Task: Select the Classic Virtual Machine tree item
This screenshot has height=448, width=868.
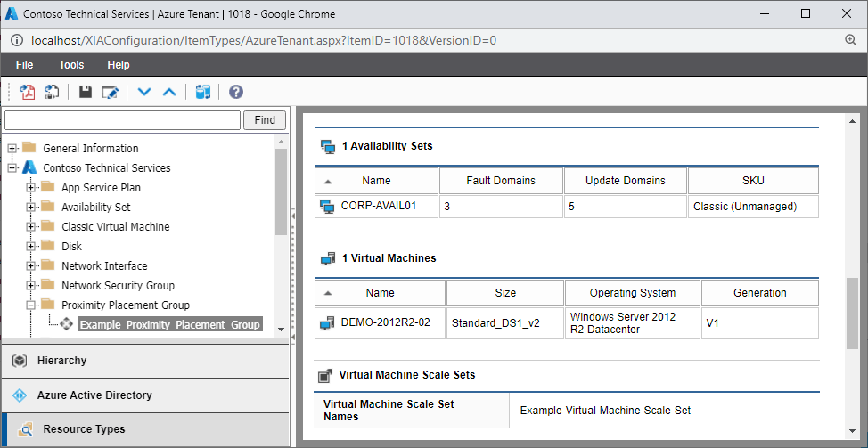Action: pos(116,227)
